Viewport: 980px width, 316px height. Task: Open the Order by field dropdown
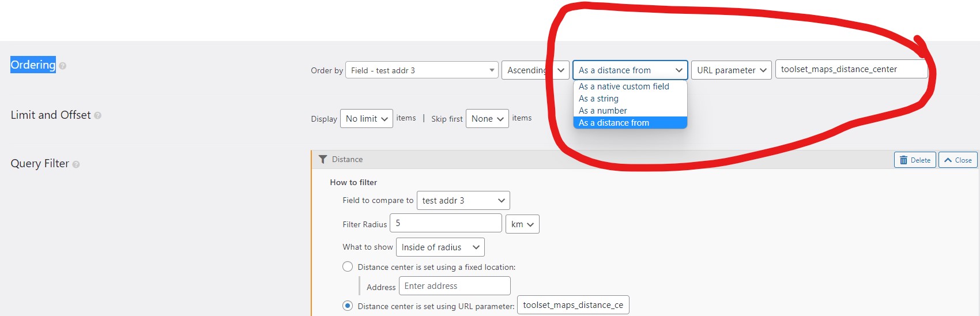(x=422, y=70)
